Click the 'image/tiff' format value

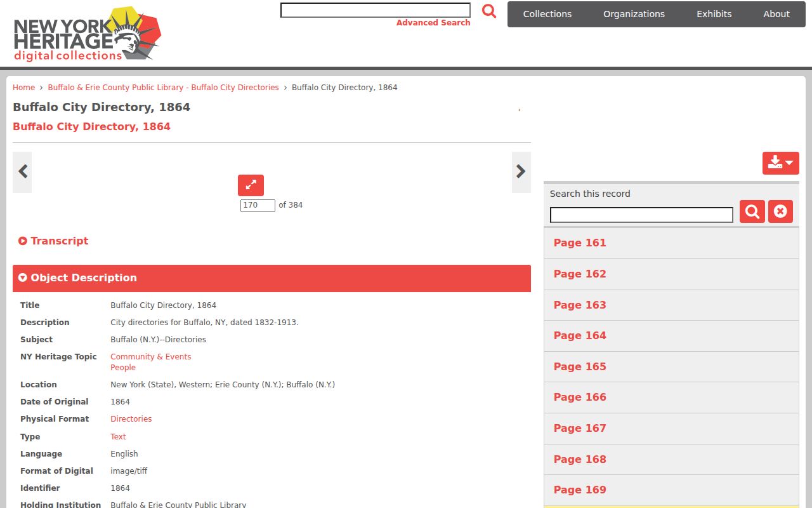point(129,471)
